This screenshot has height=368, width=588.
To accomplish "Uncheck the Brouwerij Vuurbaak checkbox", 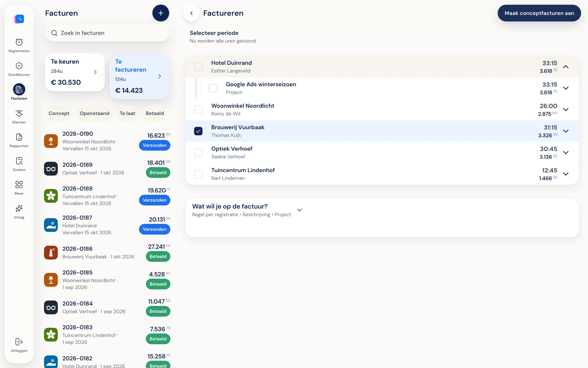I will tap(198, 131).
